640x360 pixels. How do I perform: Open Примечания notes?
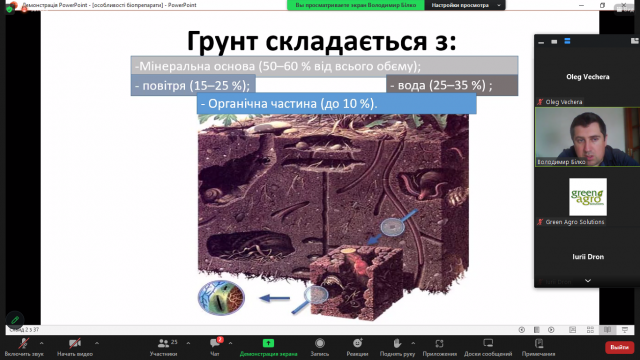[x=538, y=348]
